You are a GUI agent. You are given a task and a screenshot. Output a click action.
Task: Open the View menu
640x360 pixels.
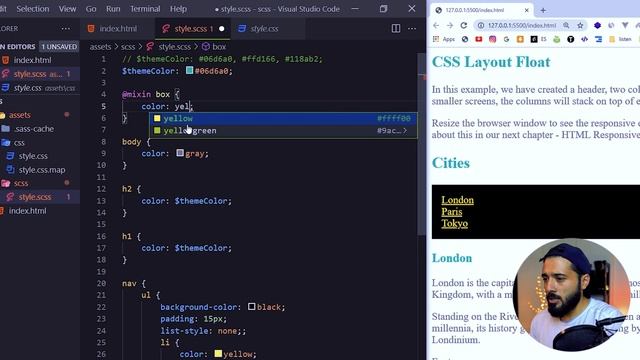coord(67,9)
